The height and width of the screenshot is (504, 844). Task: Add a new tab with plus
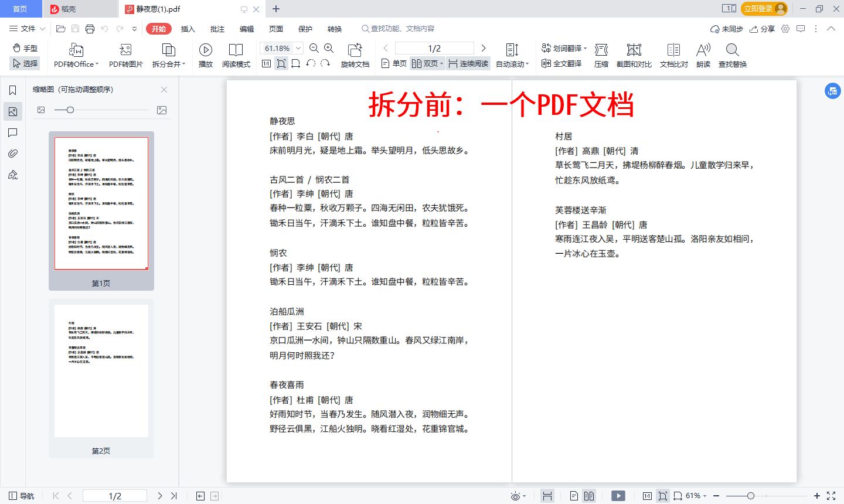pyautogui.click(x=276, y=9)
